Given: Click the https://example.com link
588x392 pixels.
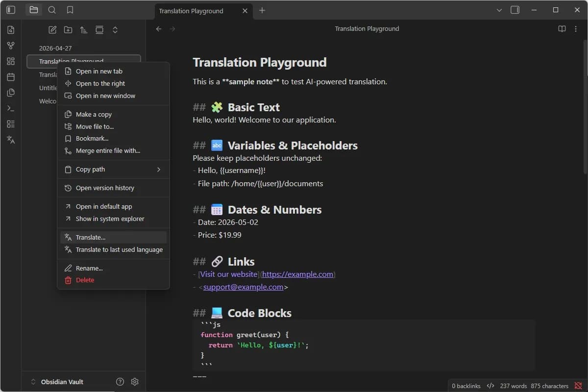Looking at the screenshot, I should (298, 274).
